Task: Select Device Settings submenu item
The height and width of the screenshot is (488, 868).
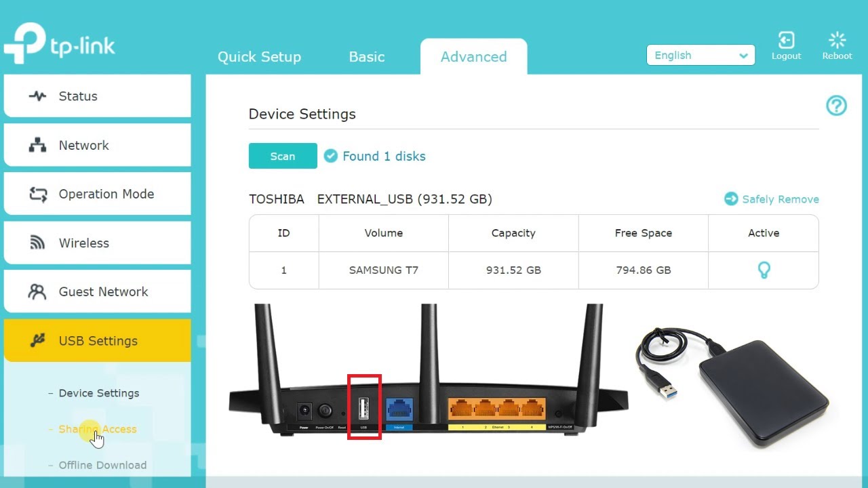Action: pyautogui.click(x=99, y=393)
